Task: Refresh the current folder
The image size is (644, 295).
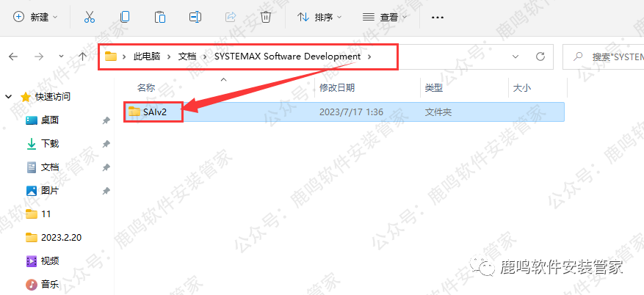Action: [x=540, y=57]
